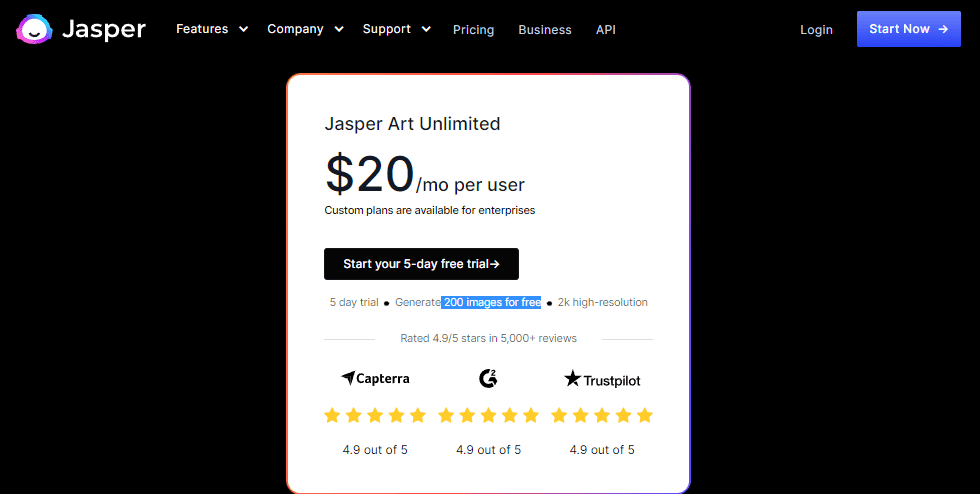Click the G2 logo icon

[488, 378]
